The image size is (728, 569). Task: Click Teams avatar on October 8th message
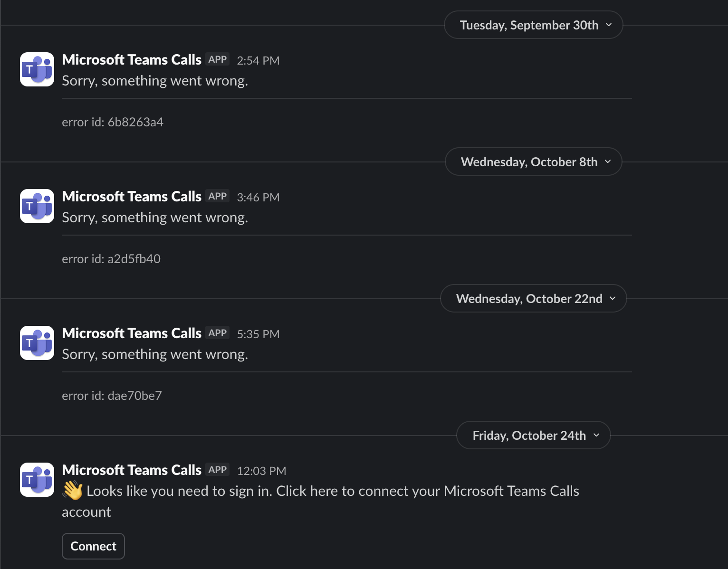37,206
